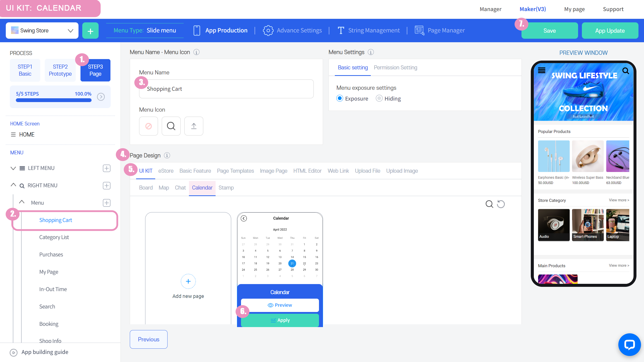Click the steps progress arrow button
644x362 pixels.
[x=101, y=97]
